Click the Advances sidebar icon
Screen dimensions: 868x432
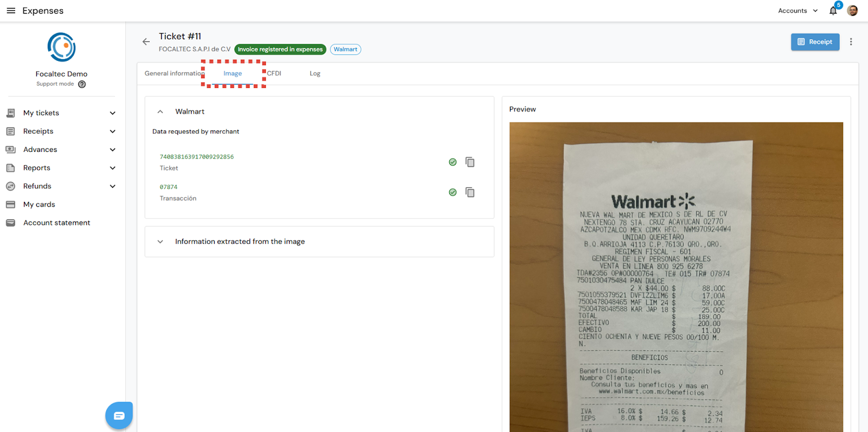pyautogui.click(x=10, y=150)
